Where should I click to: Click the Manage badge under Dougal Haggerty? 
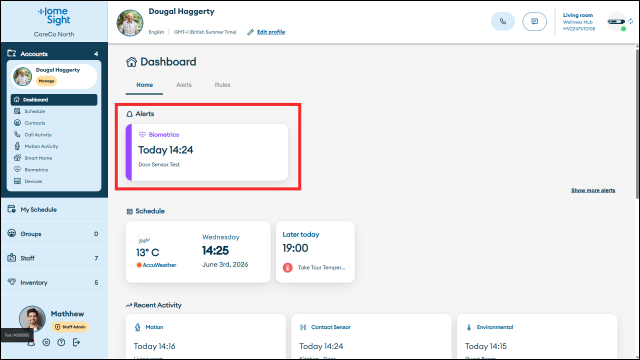point(47,81)
